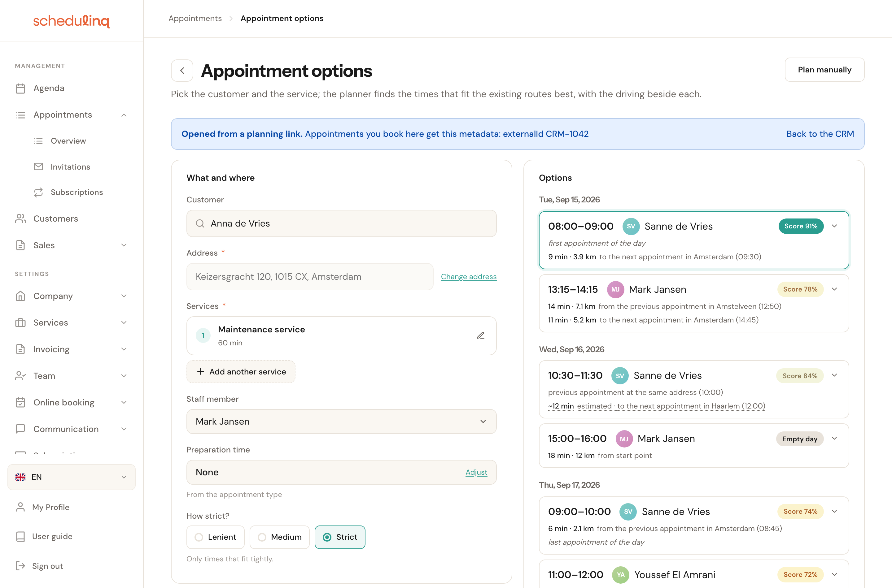
Task: Expand the Sales sidebar section
Action: tap(124, 245)
